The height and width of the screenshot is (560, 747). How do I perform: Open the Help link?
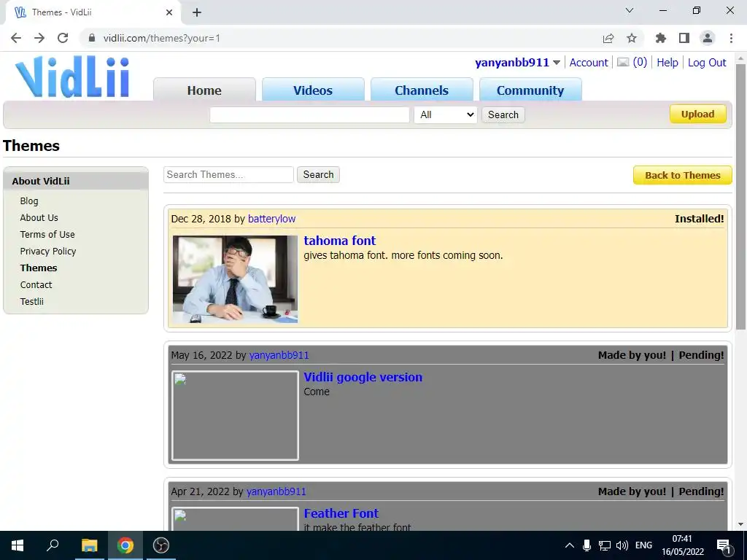coord(667,63)
